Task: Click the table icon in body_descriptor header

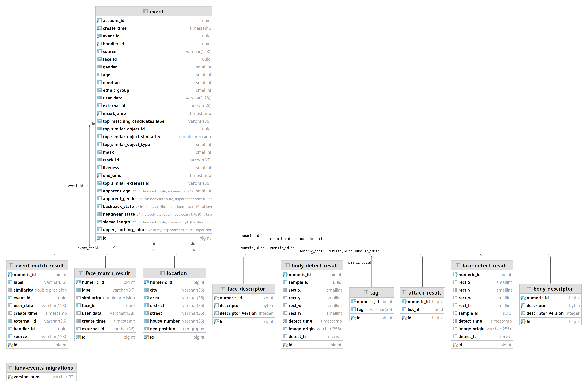Action: tap(529, 289)
